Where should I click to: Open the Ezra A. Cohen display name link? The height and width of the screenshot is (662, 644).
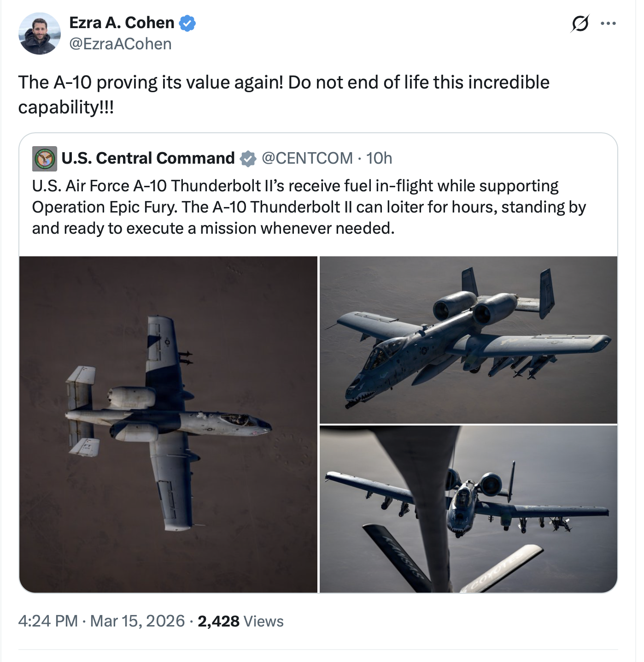[122, 23]
